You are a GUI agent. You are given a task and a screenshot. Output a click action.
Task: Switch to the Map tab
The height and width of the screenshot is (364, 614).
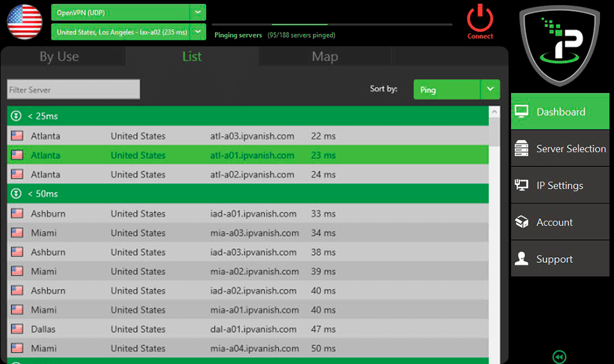click(x=325, y=56)
